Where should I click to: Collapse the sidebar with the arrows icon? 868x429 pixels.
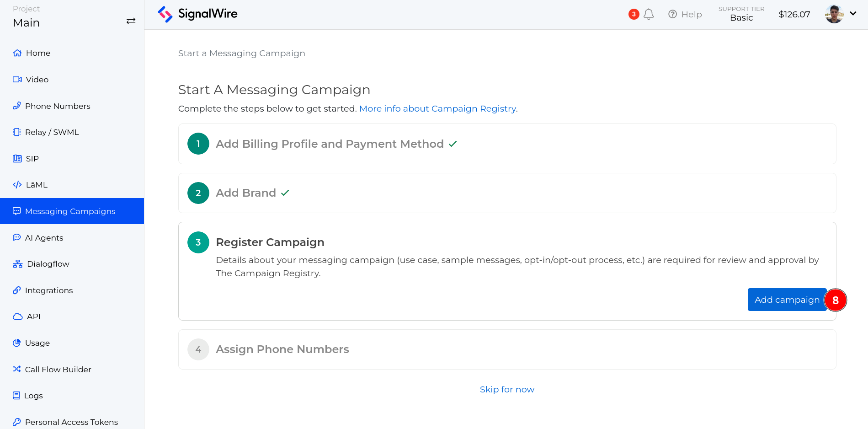[x=131, y=21]
